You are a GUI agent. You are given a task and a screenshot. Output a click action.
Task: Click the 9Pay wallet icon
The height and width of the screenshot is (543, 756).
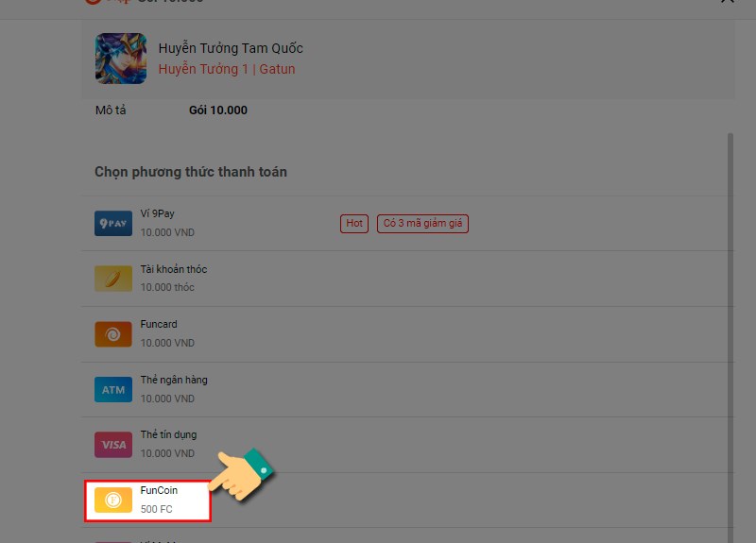[113, 223]
